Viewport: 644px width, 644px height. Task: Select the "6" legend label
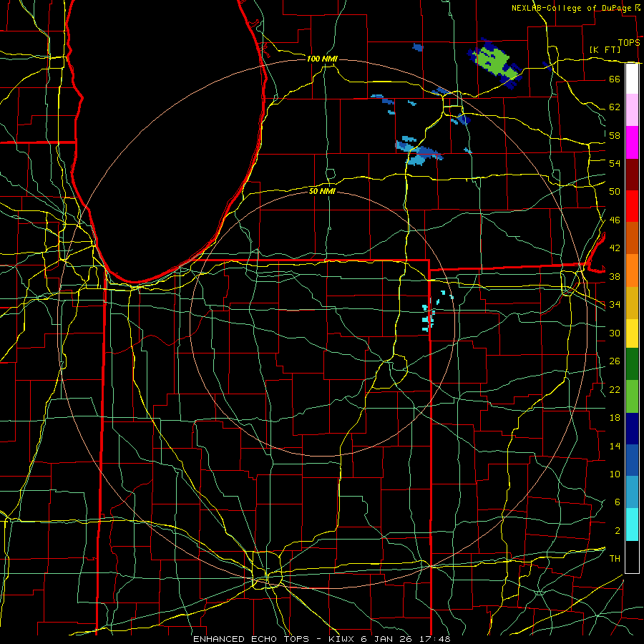click(617, 502)
